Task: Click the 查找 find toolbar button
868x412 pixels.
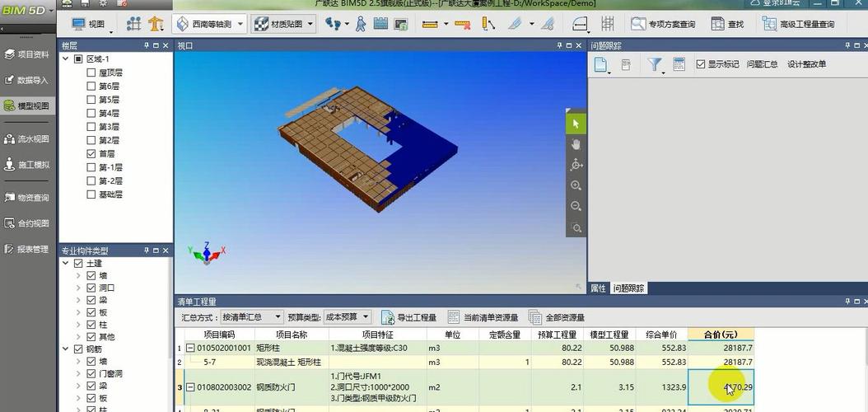Action: pos(727,24)
